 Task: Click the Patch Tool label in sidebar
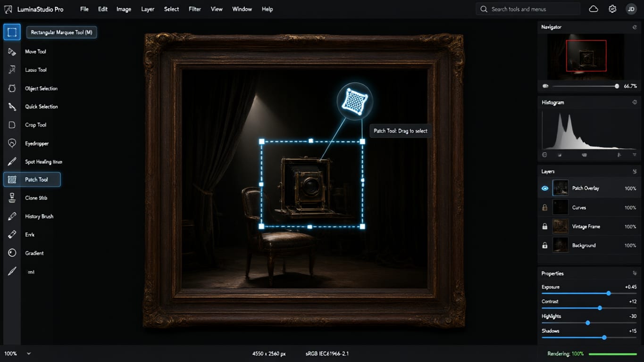(x=36, y=180)
